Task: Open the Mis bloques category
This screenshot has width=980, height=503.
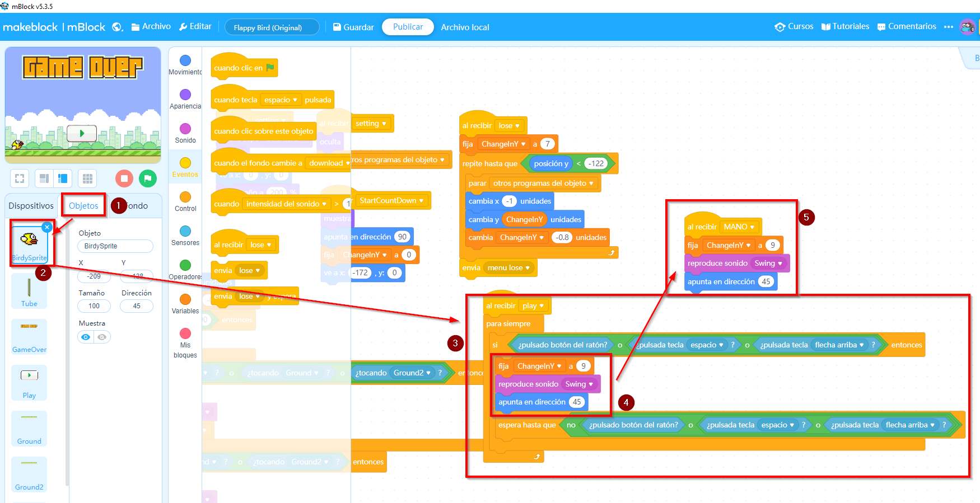Action: click(185, 343)
